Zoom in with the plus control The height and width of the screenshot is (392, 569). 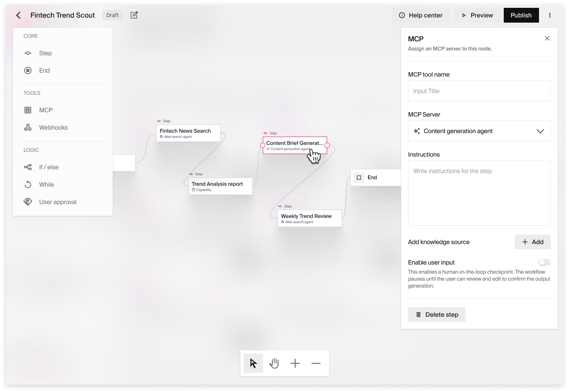pyautogui.click(x=295, y=363)
